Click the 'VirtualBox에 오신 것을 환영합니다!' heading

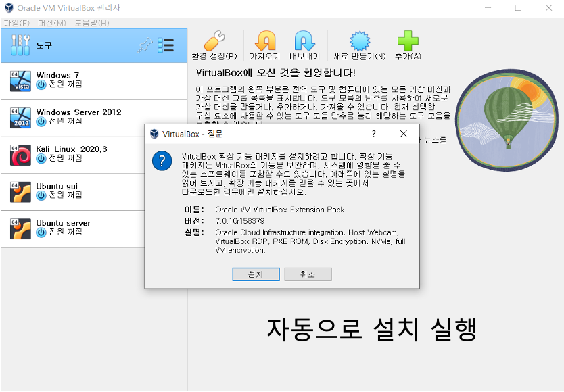point(275,72)
